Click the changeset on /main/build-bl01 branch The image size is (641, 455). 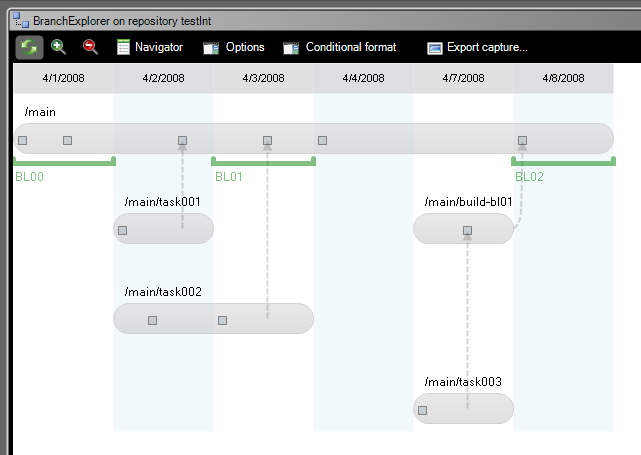[x=467, y=231]
